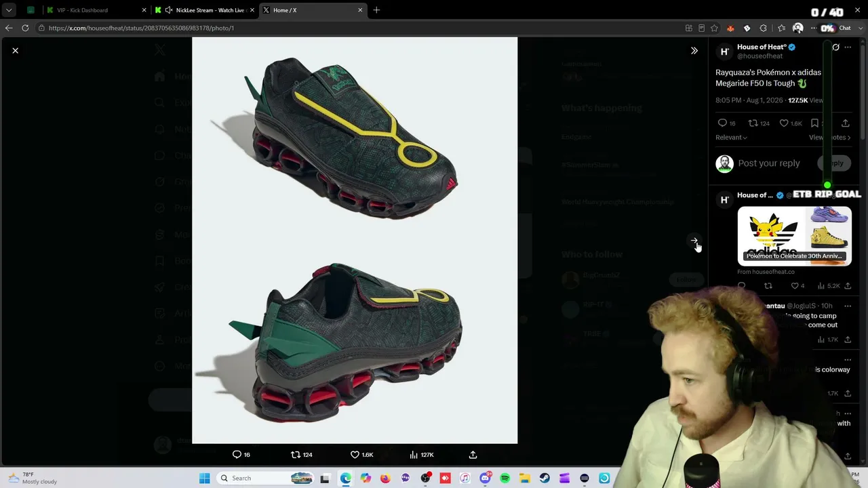This screenshot has width=868, height=488.
Task: Open the more options menu on main post
Action: (848, 47)
